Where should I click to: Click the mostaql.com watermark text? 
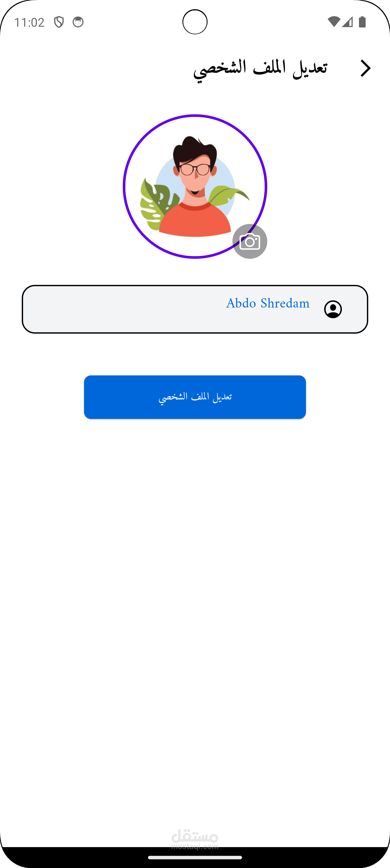195,846
